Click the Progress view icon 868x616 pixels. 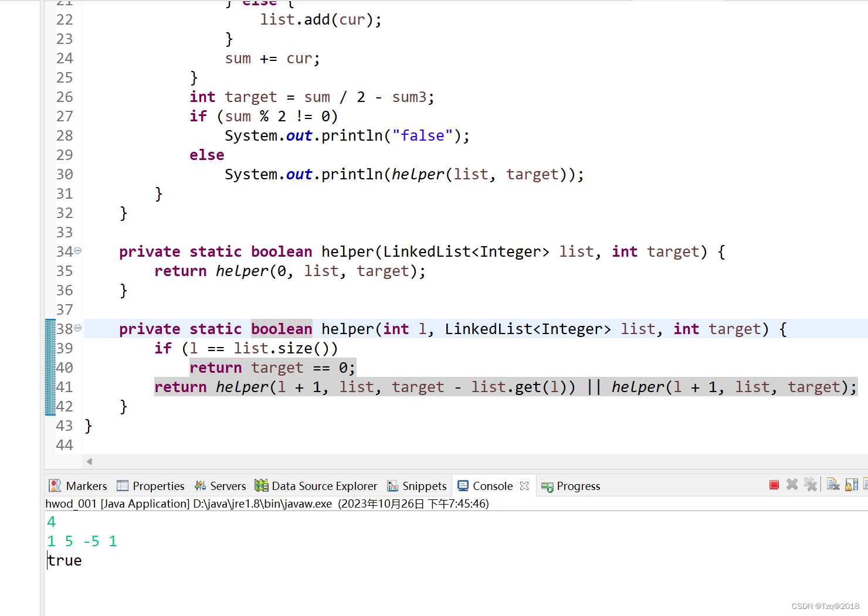pos(547,486)
